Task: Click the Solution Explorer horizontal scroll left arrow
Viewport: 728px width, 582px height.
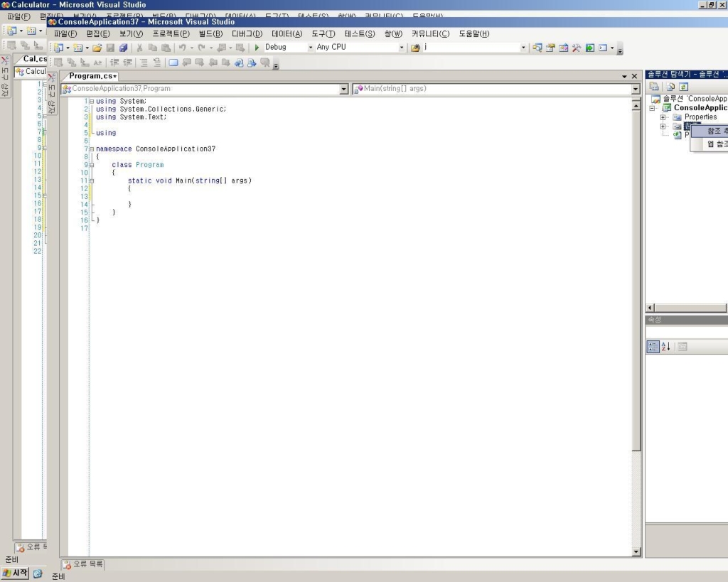Action: click(650, 308)
